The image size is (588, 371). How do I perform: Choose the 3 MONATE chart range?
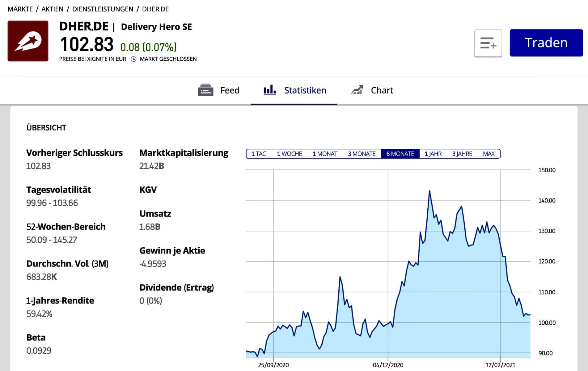coord(362,154)
